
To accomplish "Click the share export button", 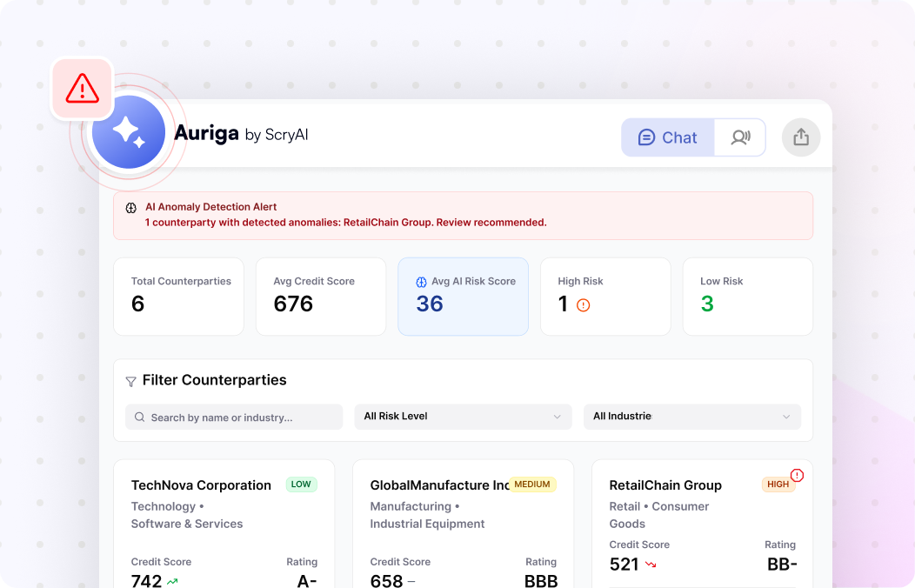I will point(801,137).
